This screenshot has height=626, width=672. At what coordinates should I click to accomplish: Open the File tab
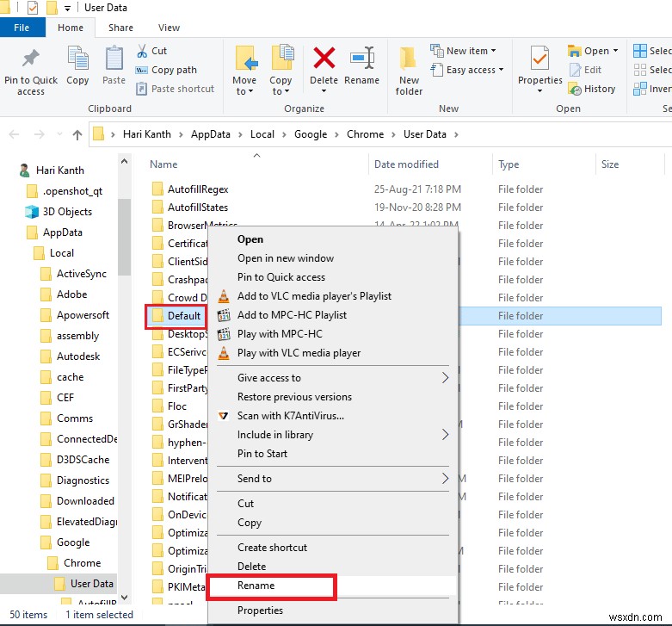click(x=22, y=28)
